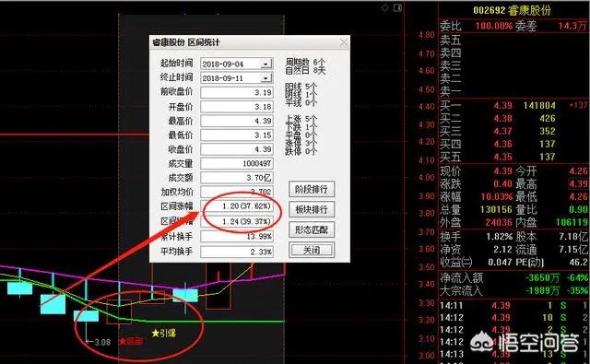Click the 卖五 order book row
The width and height of the screenshot is (590, 364).
point(514,40)
